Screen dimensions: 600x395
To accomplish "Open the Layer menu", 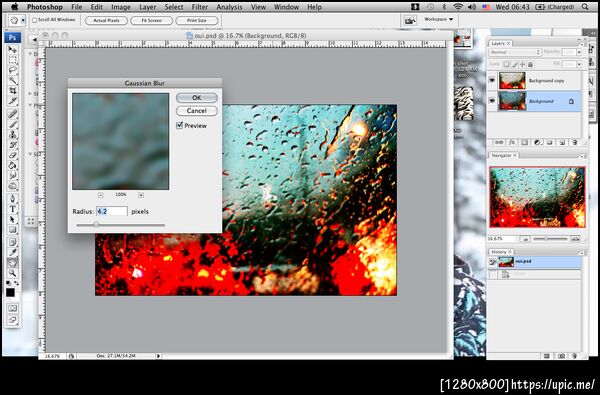I will coord(147,7).
